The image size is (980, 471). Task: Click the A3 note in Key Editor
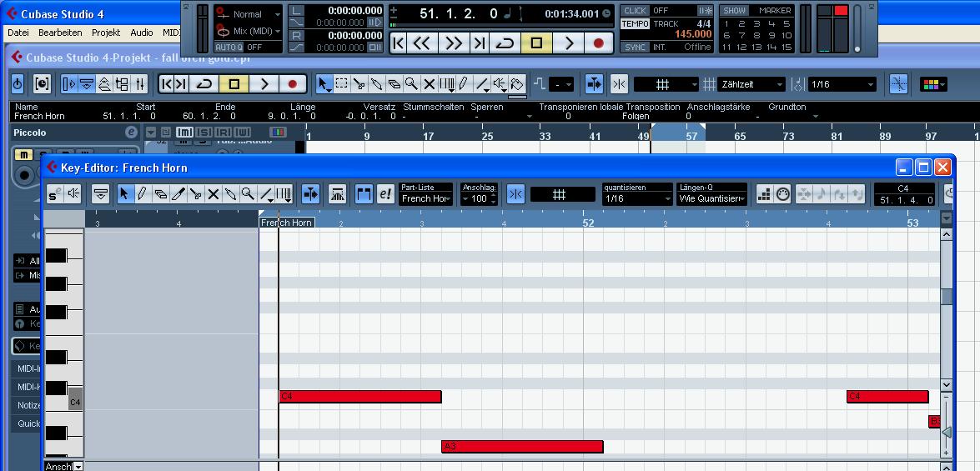522,447
